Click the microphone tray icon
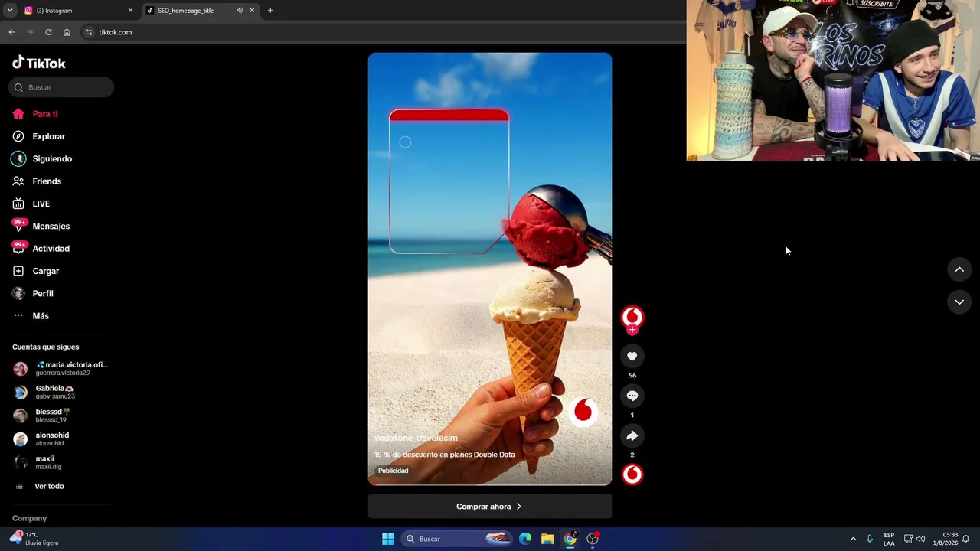This screenshot has height=551, width=980. [x=870, y=539]
